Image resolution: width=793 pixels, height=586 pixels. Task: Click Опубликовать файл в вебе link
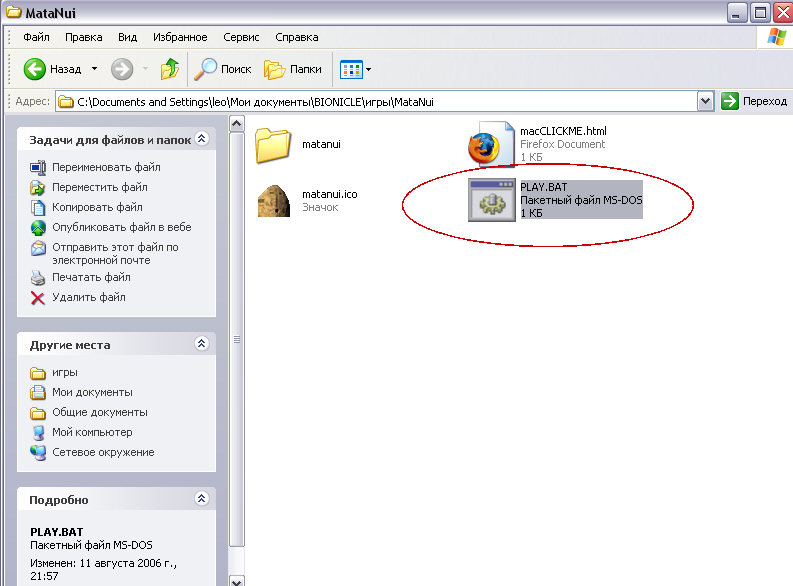(121, 227)
